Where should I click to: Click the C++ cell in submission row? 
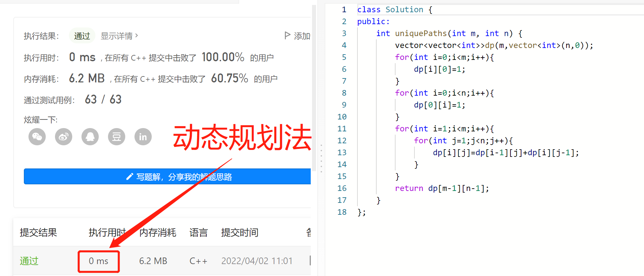pyautogui.click(x=198, y=261)
